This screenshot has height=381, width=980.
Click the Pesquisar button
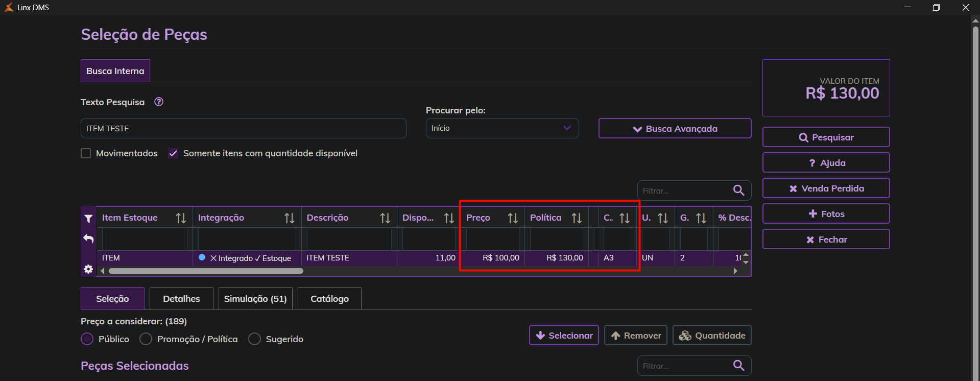click(x=826, y=137)
